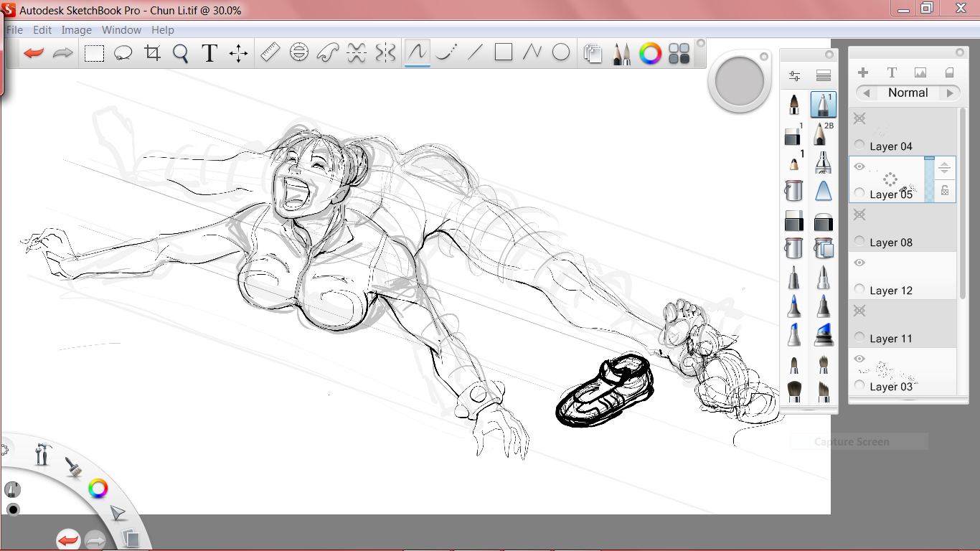Enable the Ellipse guide tool
Viewport: 980px width, 551px height.
pyautogui.click(x=299, y=52)
